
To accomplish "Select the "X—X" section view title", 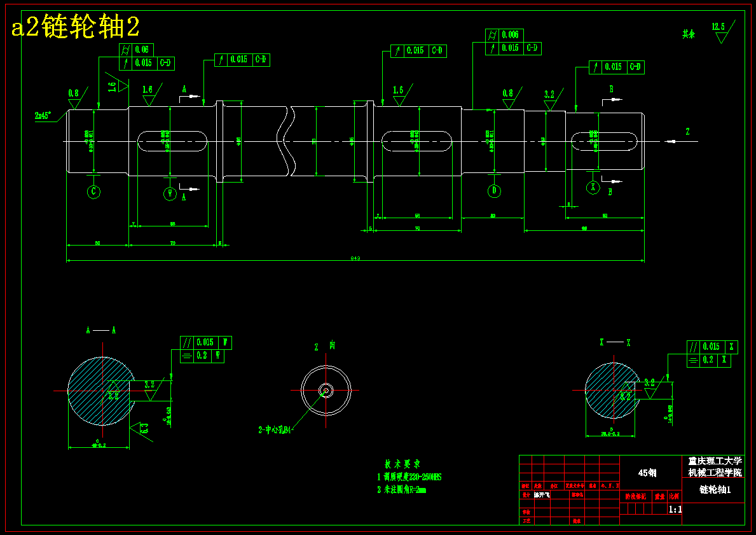I will point(615,342).
